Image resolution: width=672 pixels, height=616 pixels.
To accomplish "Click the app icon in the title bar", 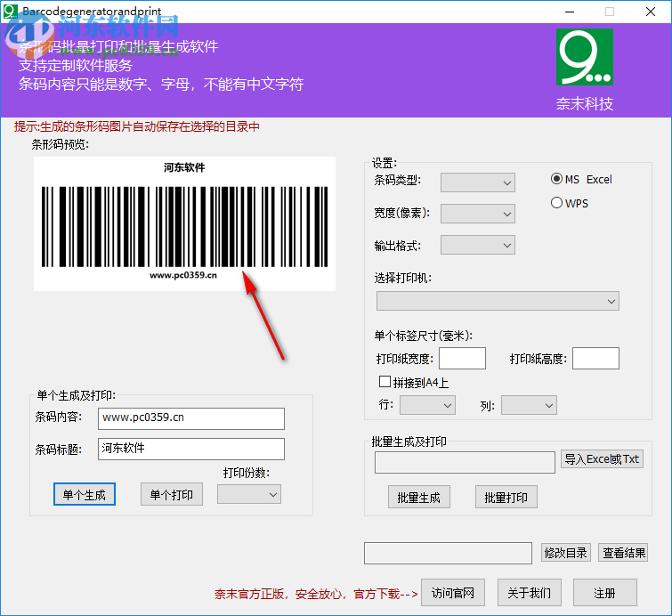I will coord(11,12).
